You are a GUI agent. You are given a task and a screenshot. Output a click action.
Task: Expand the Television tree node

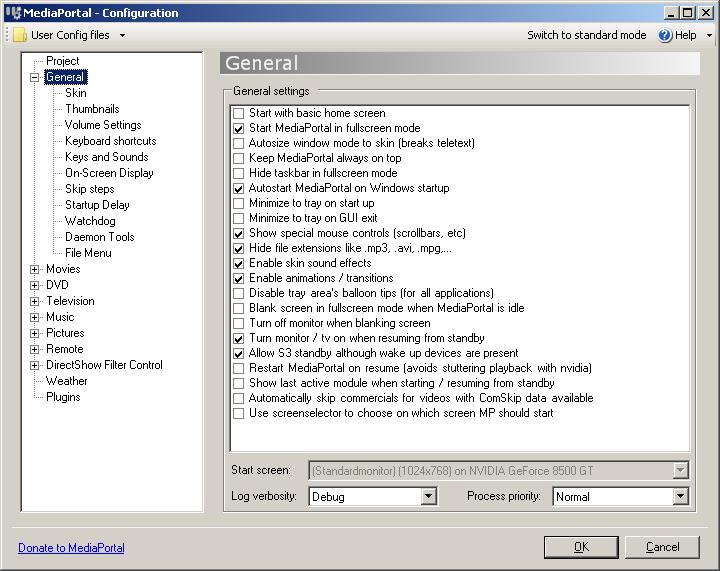coord(35,301)
